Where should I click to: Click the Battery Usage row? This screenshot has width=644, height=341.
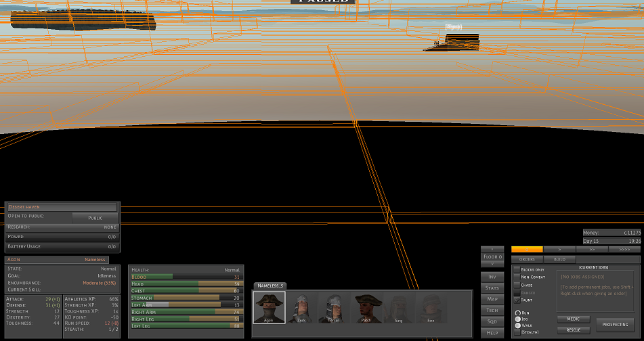click(x=62, y=247)
